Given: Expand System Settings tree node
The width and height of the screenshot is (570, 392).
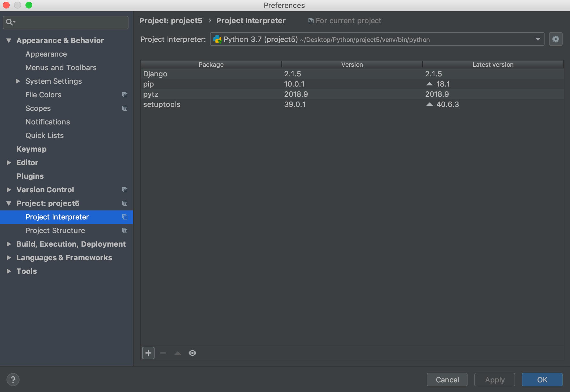Looking at the screenshot, I should [x=18, y=81].
